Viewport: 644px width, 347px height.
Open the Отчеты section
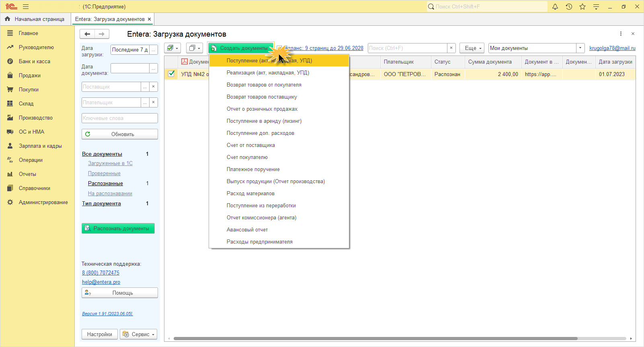27,174
